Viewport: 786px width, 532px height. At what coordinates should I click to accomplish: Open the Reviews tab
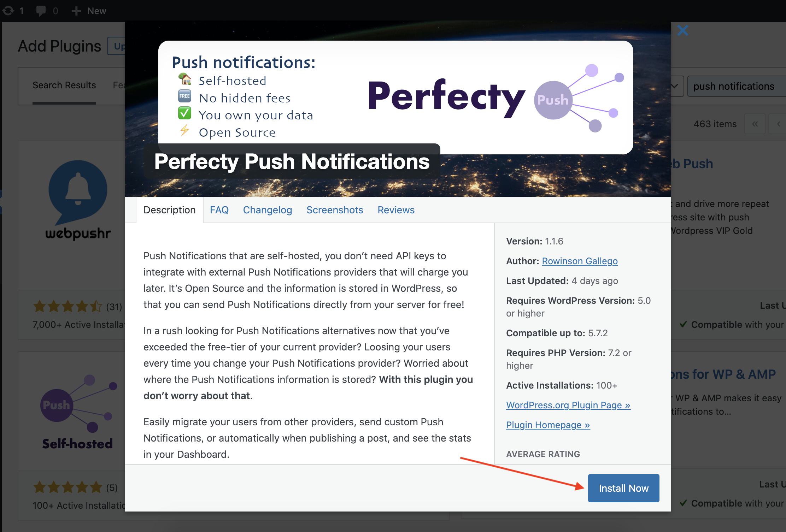[396, 209]
